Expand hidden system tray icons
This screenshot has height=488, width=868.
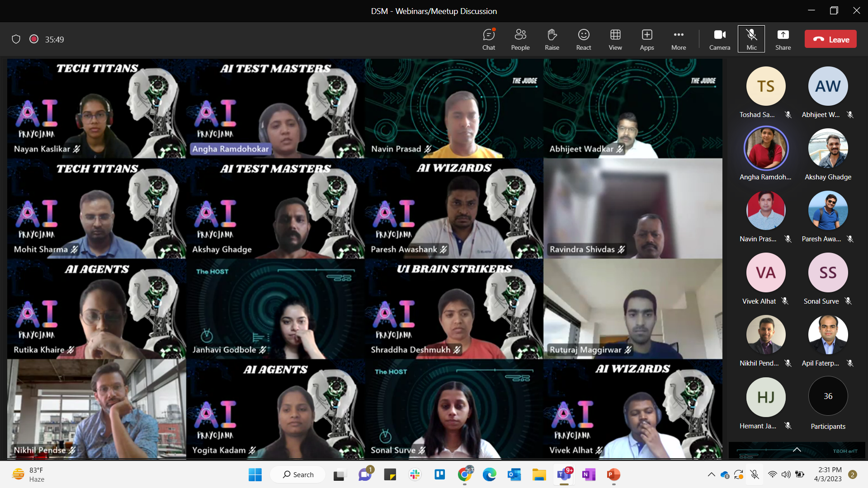(711, 474)
